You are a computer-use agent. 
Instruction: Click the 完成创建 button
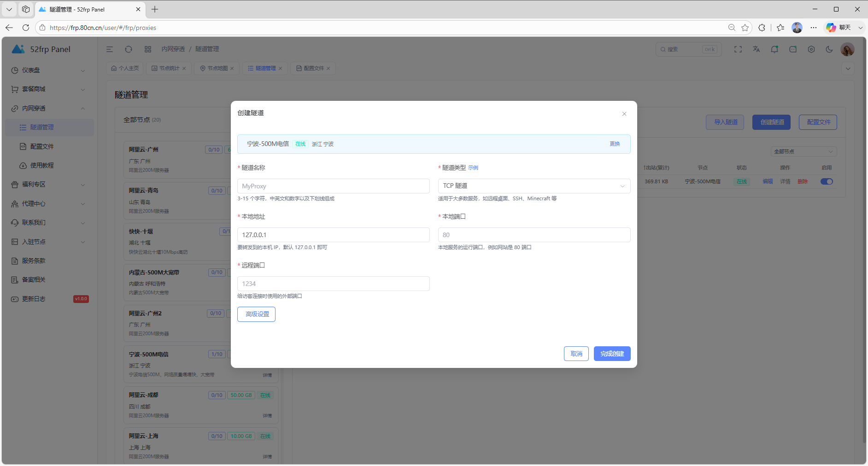tap(612, 354)
